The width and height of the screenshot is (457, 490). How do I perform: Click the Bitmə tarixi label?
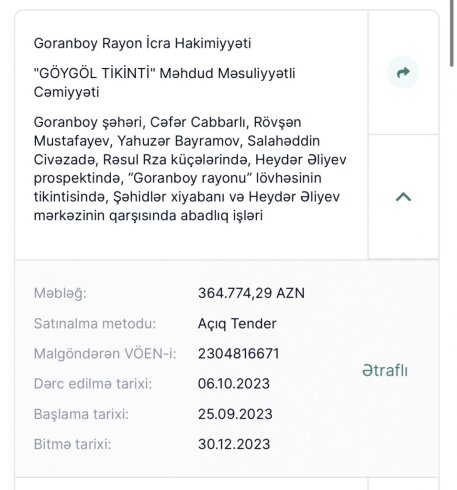click(72, 444)
